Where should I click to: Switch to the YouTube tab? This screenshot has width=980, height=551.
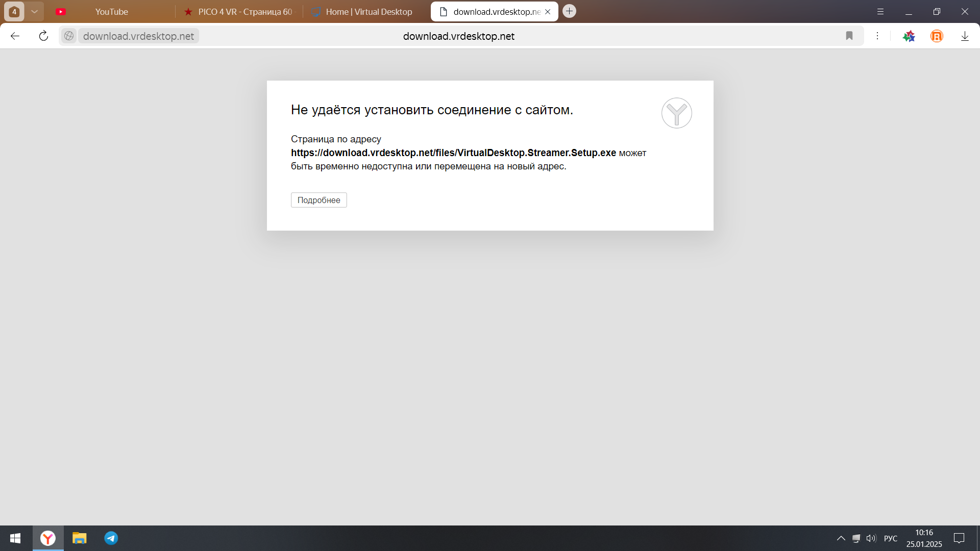tap(111, 12)
